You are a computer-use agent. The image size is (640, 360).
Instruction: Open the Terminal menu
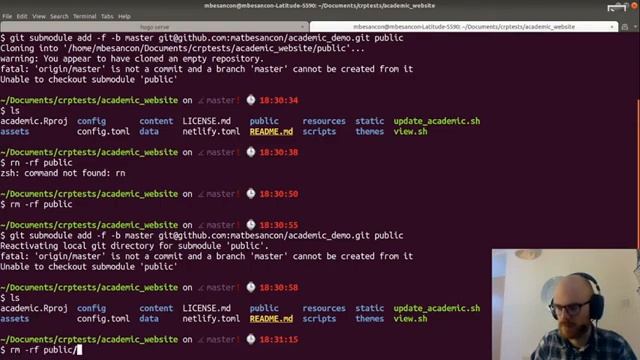(x=84, y=16)
